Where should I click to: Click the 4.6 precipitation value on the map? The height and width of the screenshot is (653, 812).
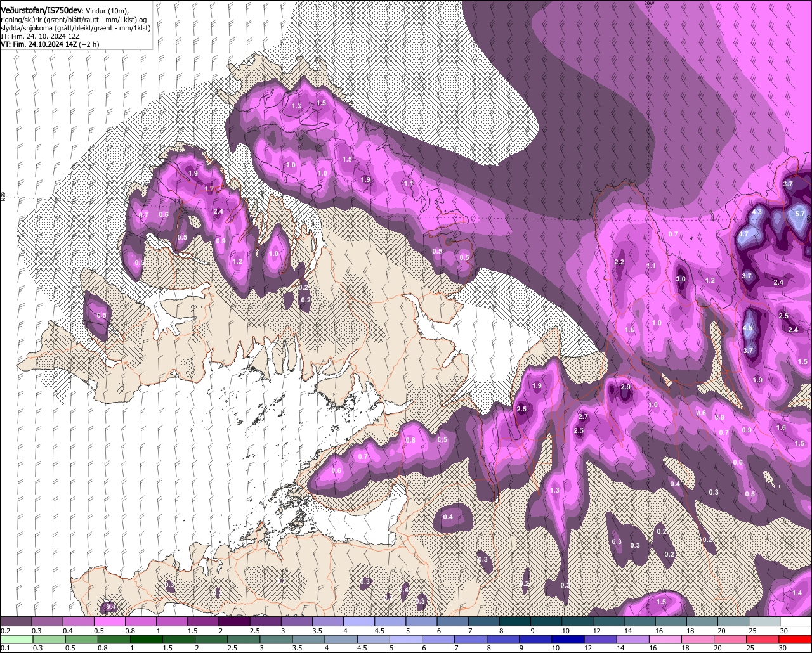(747, 328)
